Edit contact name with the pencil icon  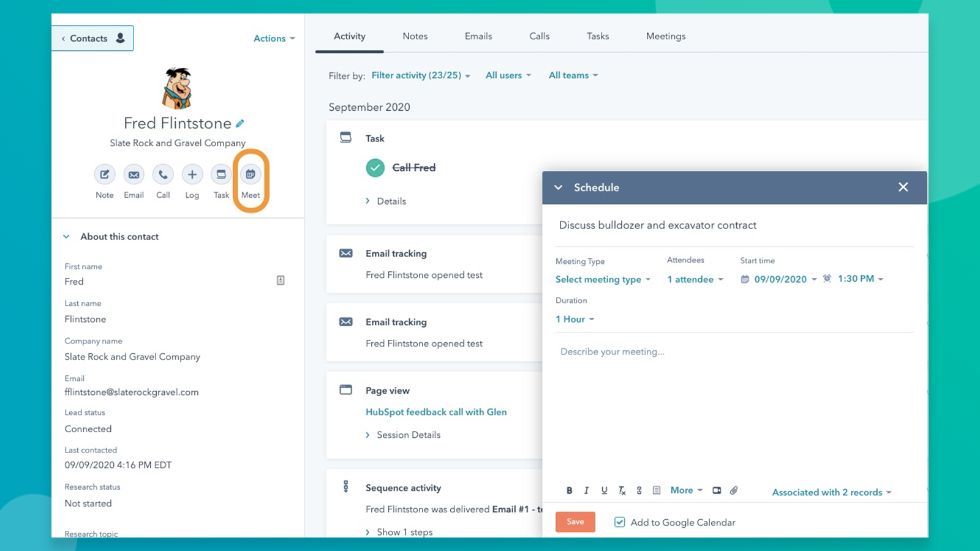click(x=240, y=124)
